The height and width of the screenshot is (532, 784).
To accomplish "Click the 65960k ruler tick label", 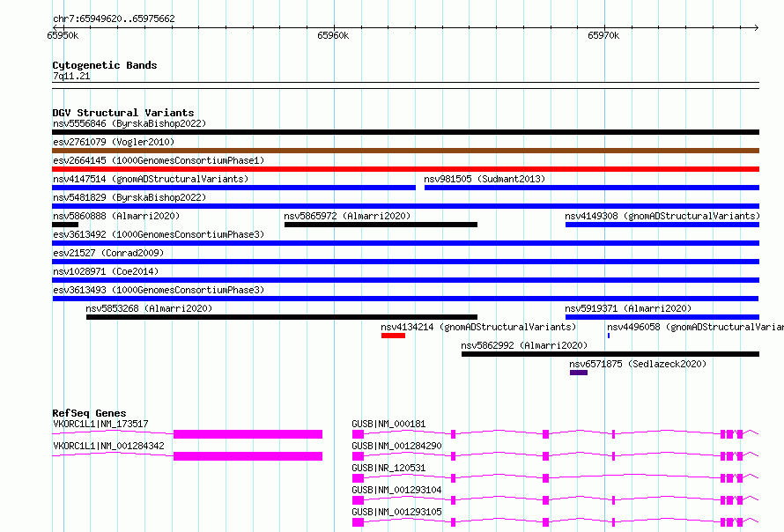I will point(333,35).
